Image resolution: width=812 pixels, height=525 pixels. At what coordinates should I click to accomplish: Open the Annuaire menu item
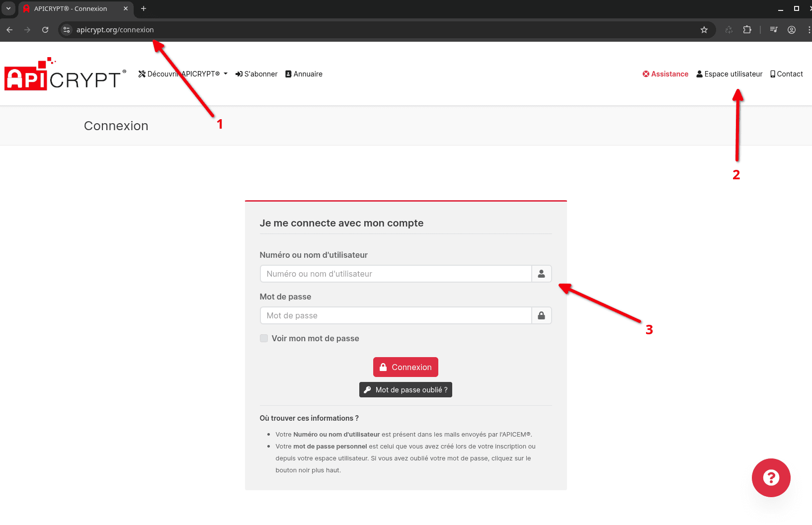(304, 74)
